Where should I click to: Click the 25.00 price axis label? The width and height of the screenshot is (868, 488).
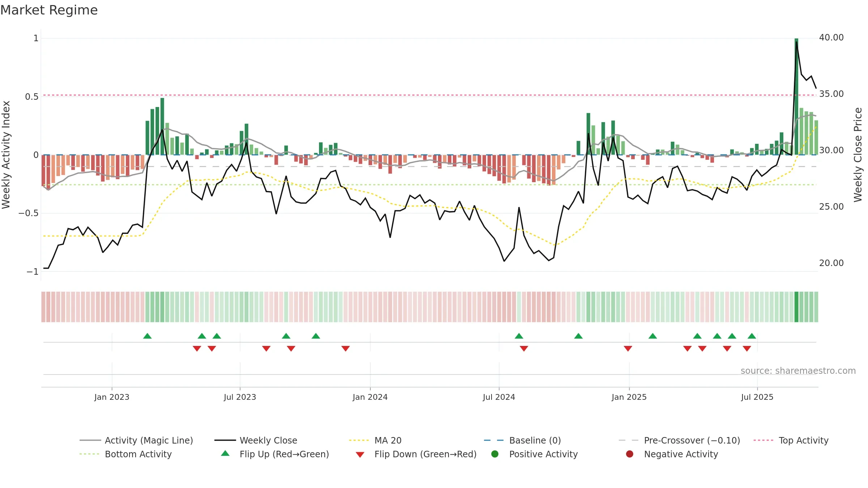831,207
